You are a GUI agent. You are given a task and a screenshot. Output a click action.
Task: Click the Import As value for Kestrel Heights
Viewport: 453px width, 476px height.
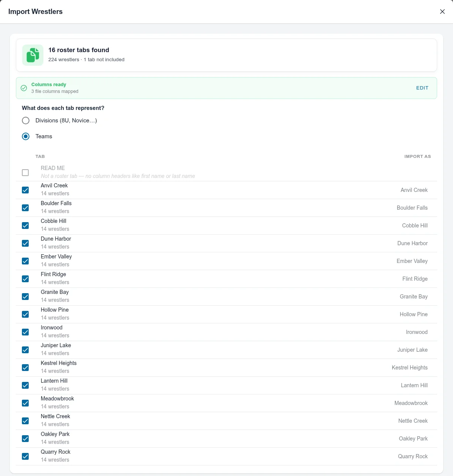click(x=410, y=368)
